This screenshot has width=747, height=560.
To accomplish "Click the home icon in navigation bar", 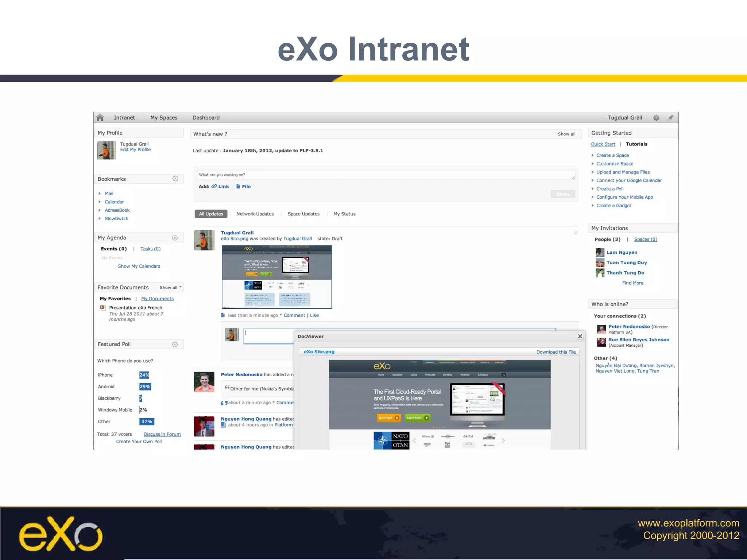I will tap(100, 117).
